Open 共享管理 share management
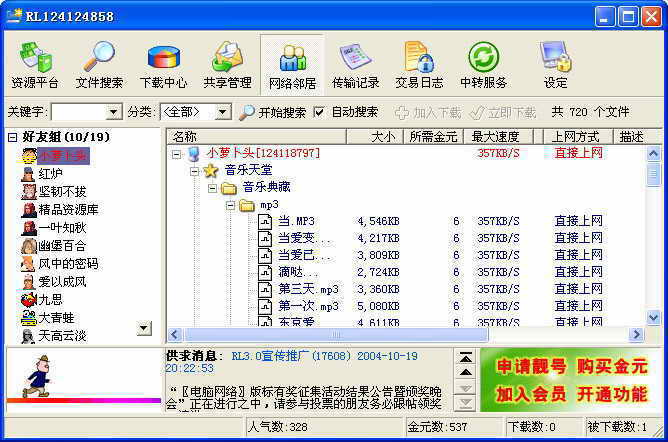Screen dimensions: 668x442 point(227,65)
